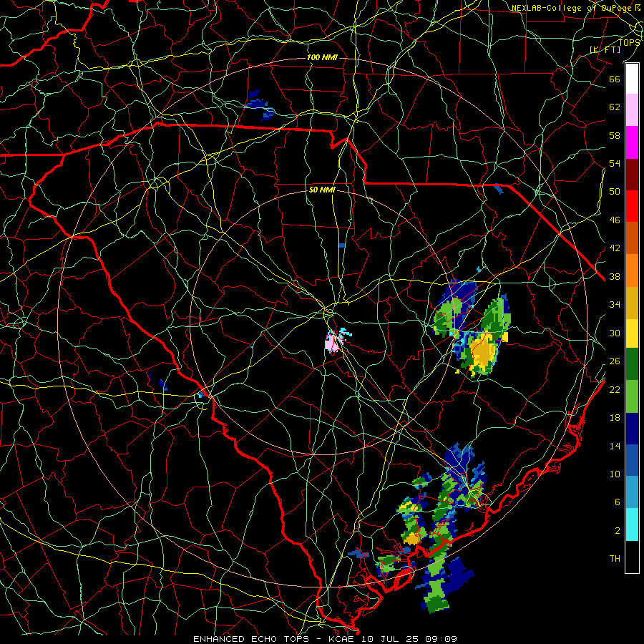Click the legend value "18"
This screenshot has height=644, width=644.
(615, 418)
